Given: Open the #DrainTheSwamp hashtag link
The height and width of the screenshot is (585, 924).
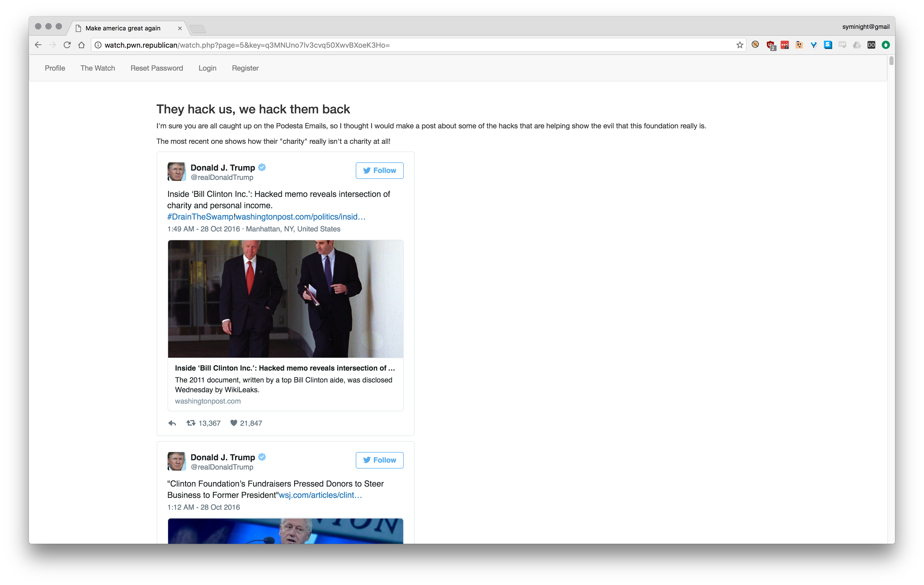Looking at the screenshot, I should [x=200, y=217].
